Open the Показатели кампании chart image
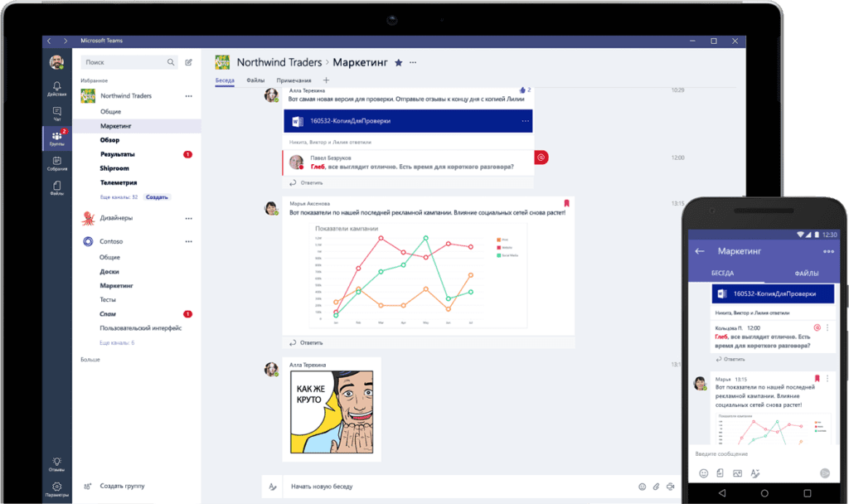849x504 pixels. 418,275
